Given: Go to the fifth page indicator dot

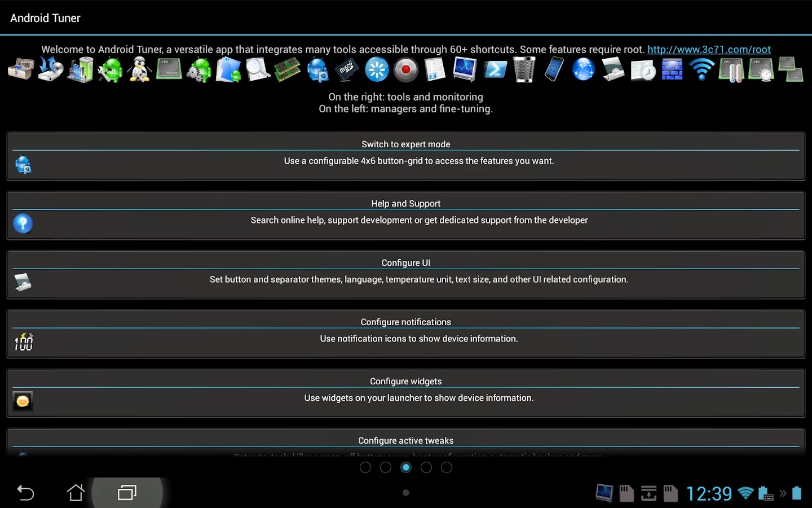Looking at the screenshot, I should point(447,467).
